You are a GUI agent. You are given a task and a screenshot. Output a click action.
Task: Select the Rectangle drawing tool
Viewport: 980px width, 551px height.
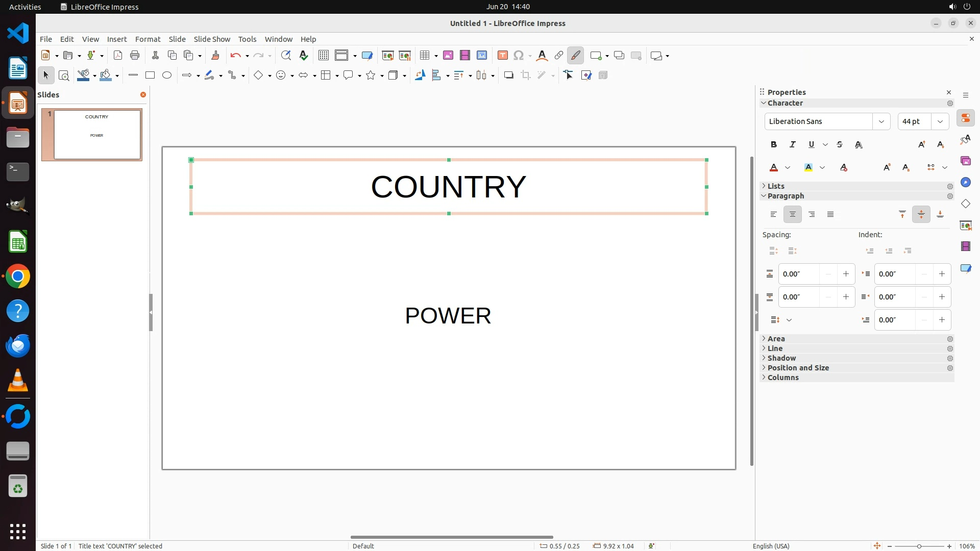tap(150, 76)
